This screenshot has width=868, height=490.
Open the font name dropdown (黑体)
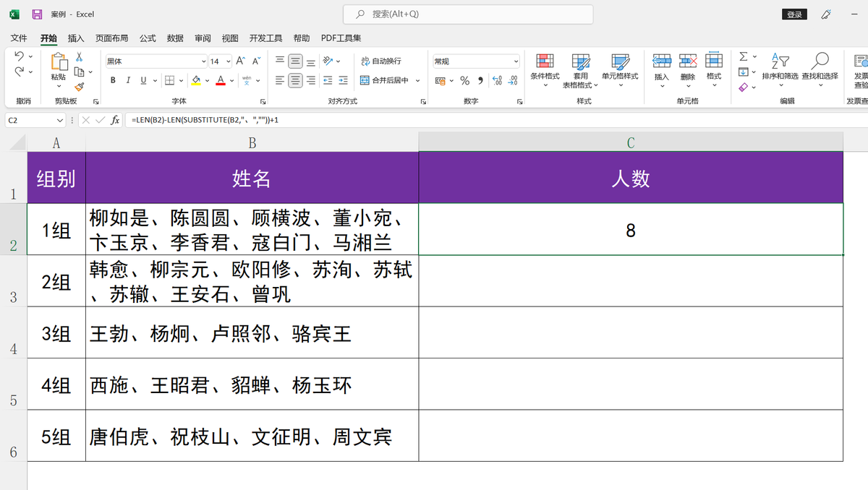click(203, 61)
